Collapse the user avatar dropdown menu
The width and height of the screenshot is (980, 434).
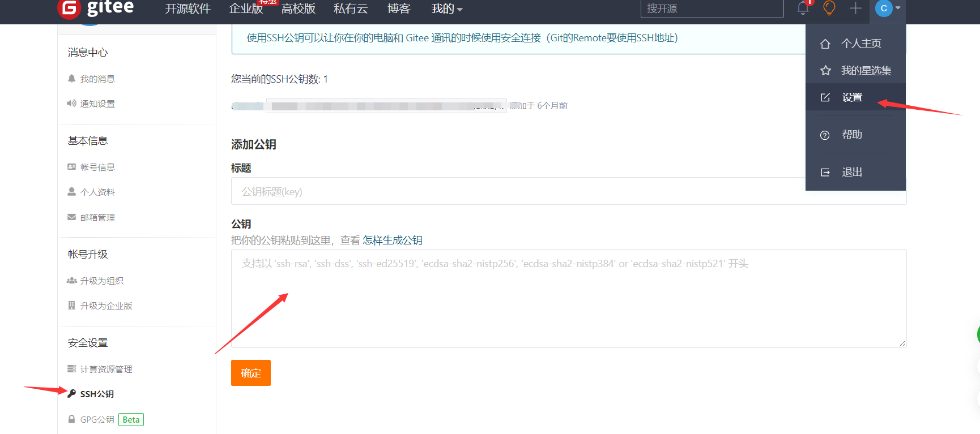[x=888, y=8]
